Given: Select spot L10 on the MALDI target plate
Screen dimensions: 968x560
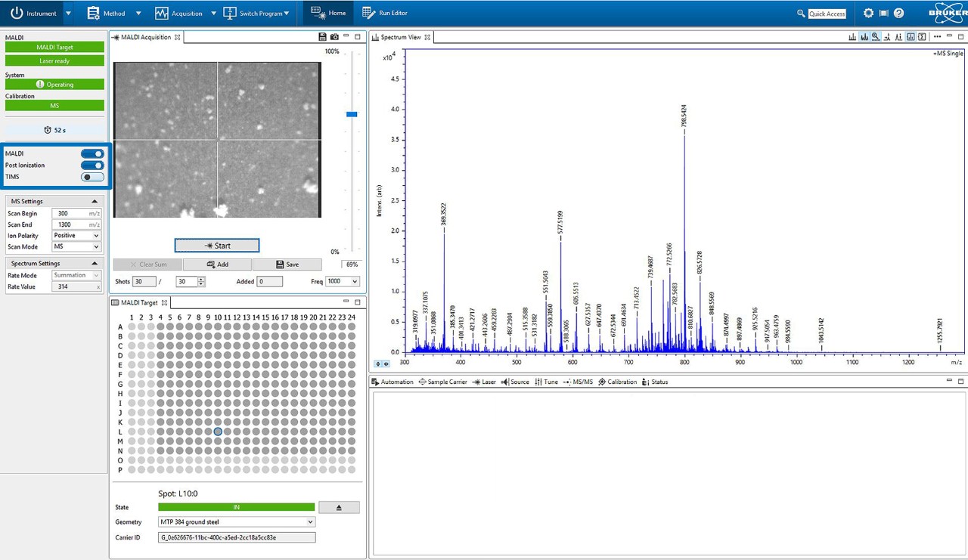Looking at the screenshot, I should click(x=217, y=431).
